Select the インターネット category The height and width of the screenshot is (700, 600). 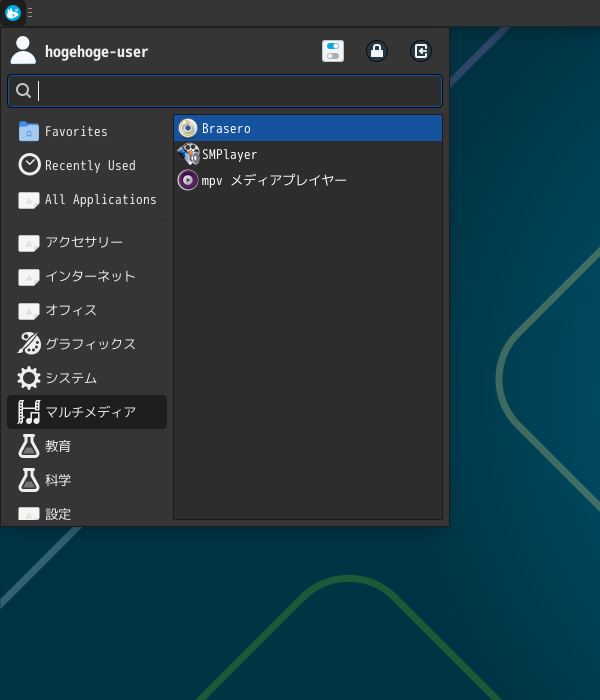tap(90, 276)
